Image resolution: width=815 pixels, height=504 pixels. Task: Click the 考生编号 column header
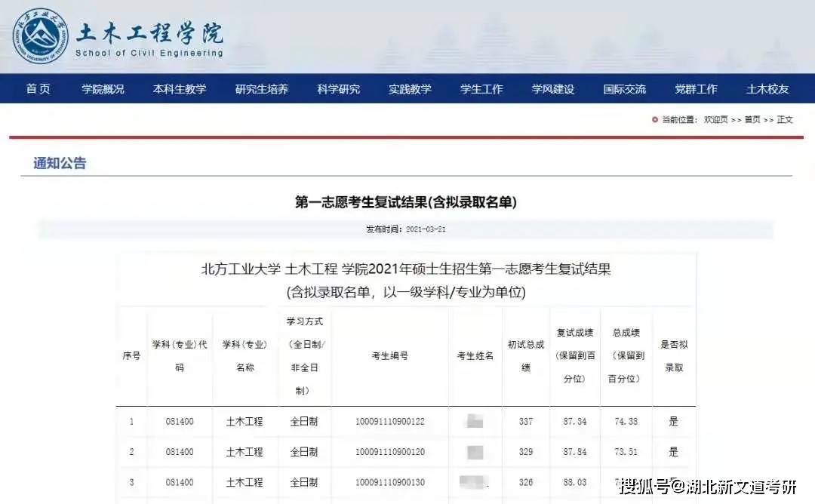390,356
